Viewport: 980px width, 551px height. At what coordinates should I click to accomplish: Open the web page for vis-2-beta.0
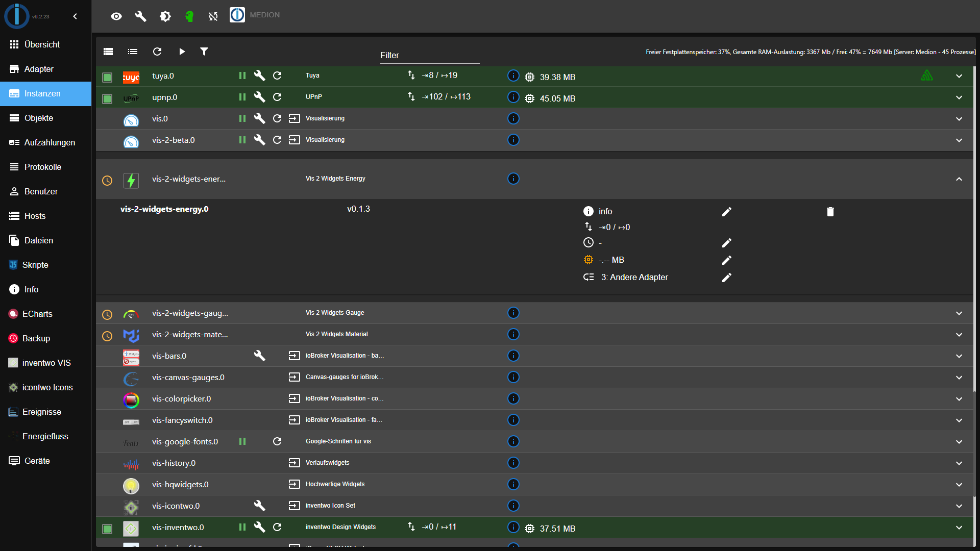[x=295, y=140]
